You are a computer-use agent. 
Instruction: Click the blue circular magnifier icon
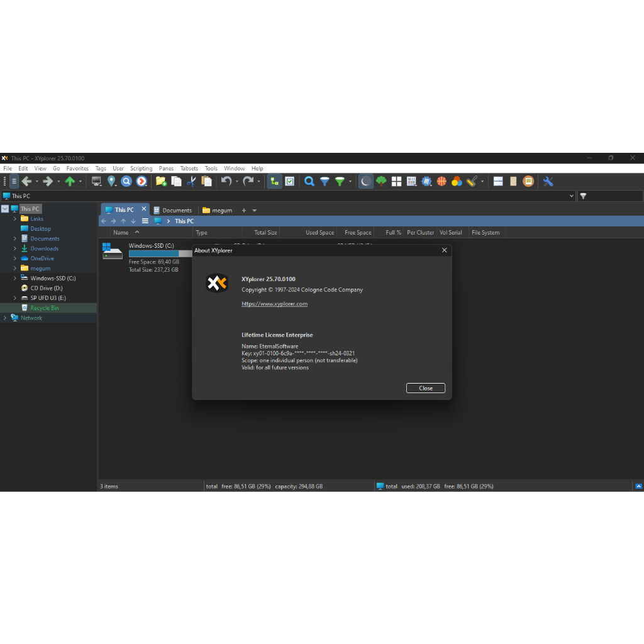coord(126,182)
